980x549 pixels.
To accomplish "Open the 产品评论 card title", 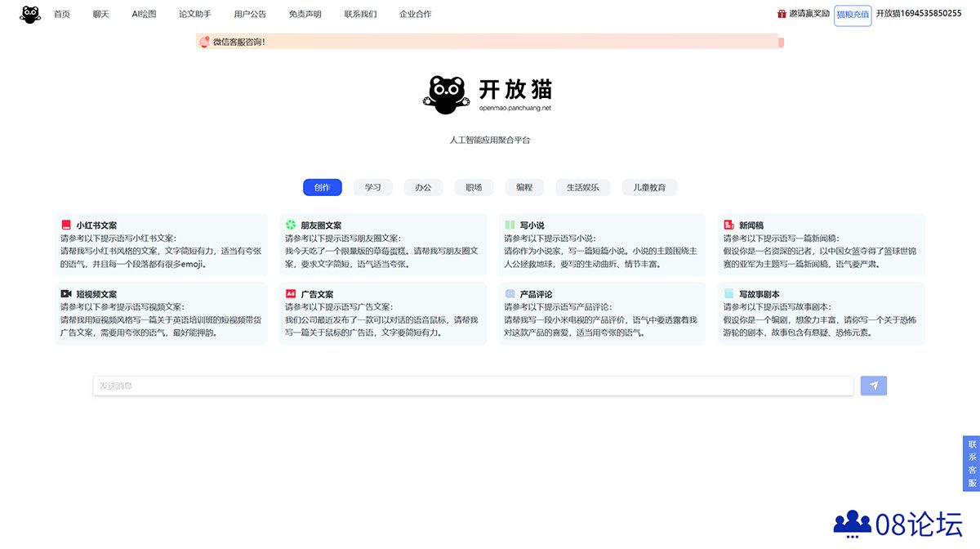I will click(x=536, y=294).
